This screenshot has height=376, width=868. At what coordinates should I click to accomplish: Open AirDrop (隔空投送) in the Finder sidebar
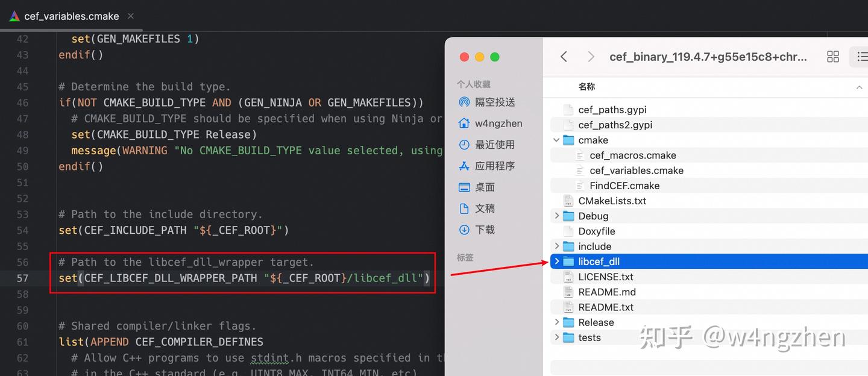[495, 102]
